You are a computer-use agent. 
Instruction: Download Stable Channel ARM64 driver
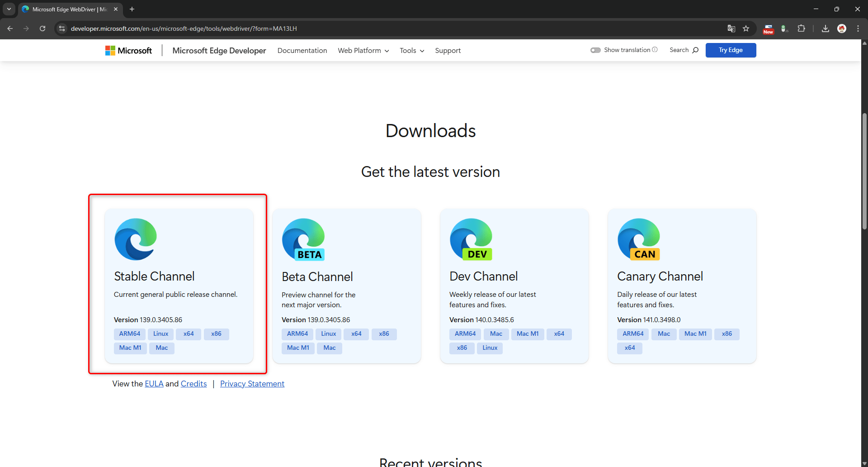[x=130, y=334]
